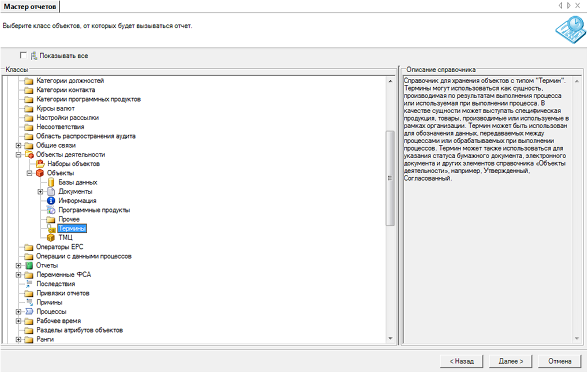Click the Причины icon in tree
The height and width of the screenshot is (373, 588).
(29, 303)
